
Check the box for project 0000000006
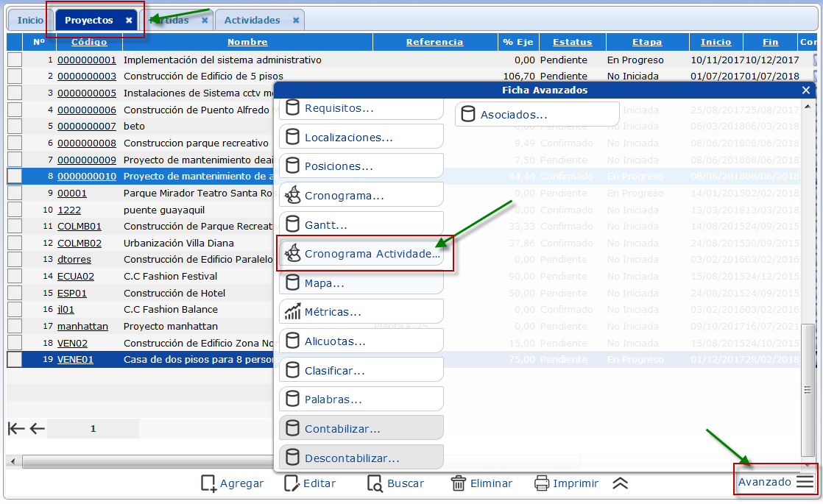[x=15, y=110]
